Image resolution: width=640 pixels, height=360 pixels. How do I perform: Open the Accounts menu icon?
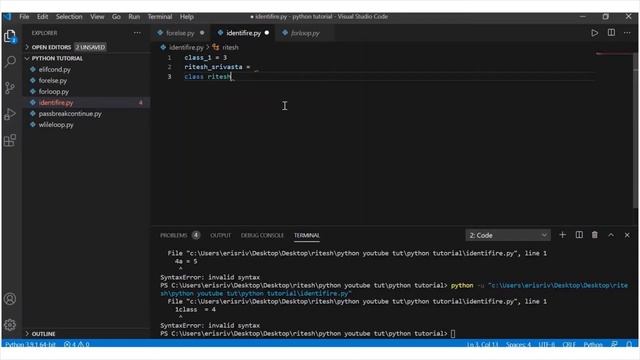coord(10,299)
